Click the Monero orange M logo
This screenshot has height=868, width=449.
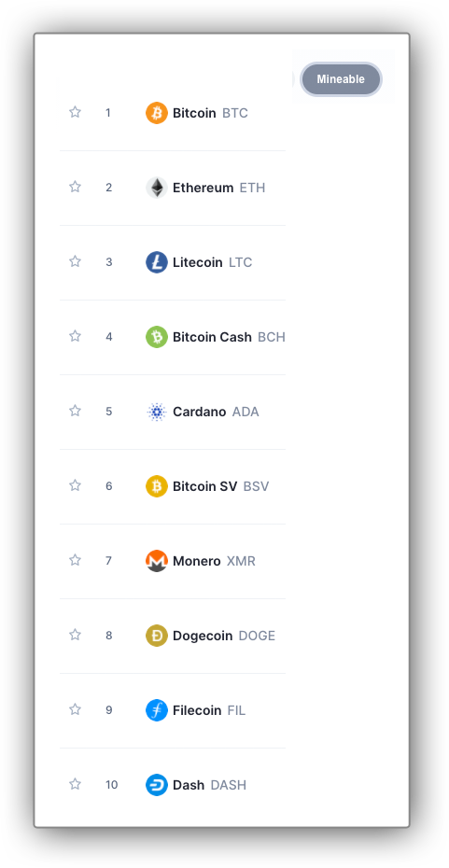click(x=157, y=561)
